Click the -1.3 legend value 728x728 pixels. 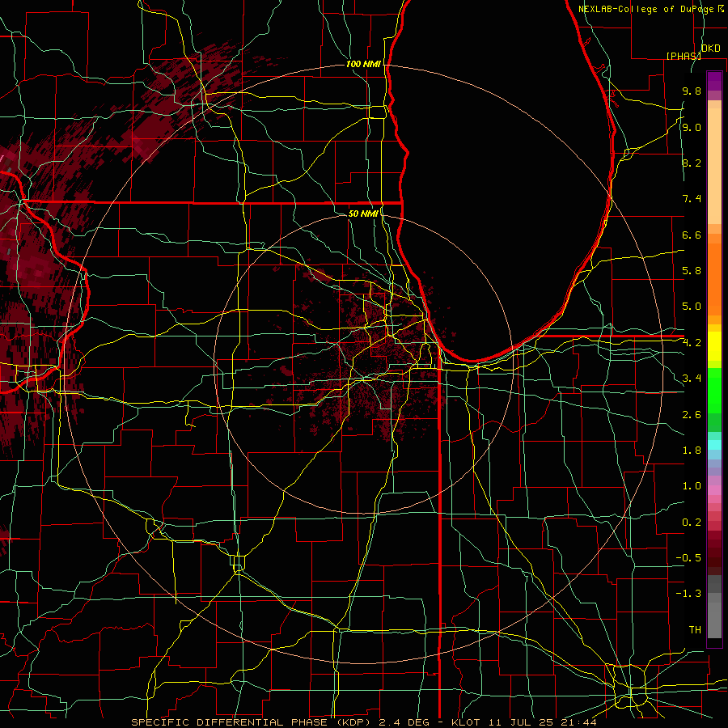pos(688,594)
